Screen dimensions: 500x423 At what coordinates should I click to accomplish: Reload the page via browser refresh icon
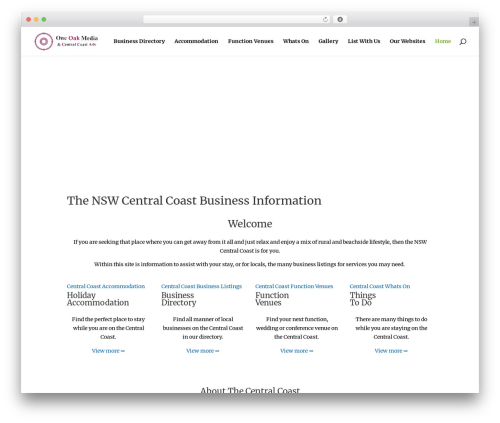coord(325,19)
